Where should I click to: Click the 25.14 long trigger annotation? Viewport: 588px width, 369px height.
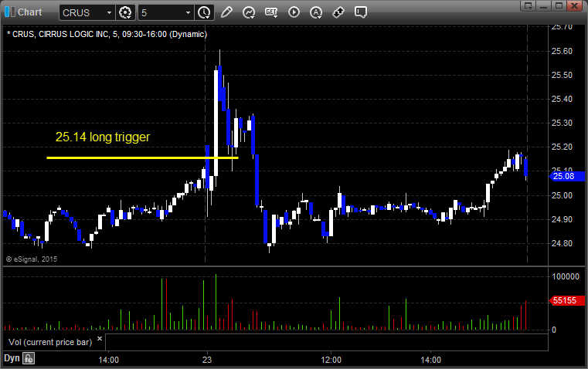point(103,137)
